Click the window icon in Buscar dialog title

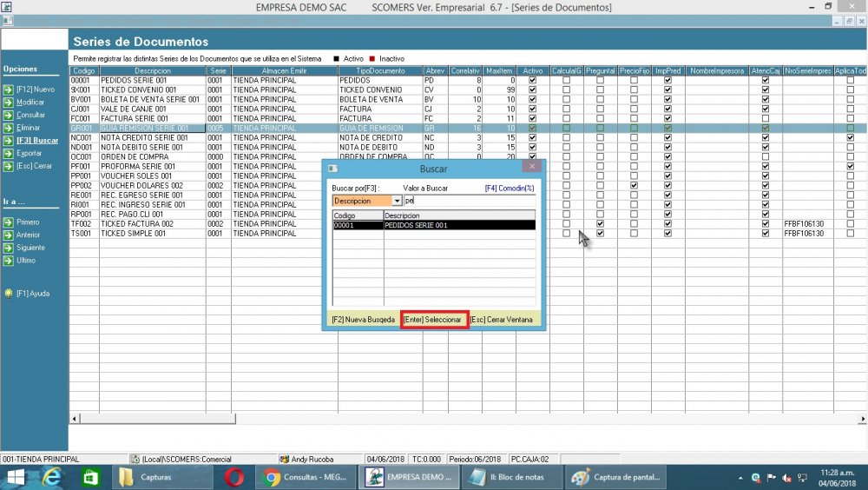332,169
